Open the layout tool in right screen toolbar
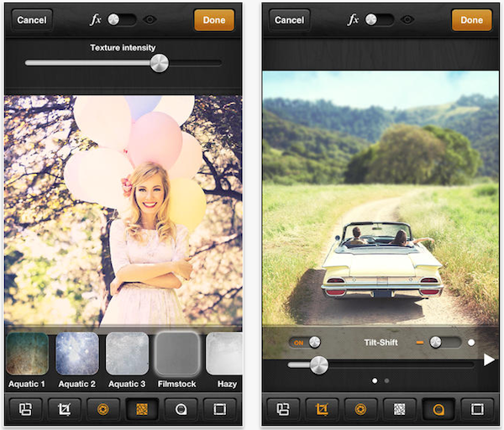The height and width of the screenshot is (430, 504). [x=283, y=410]
